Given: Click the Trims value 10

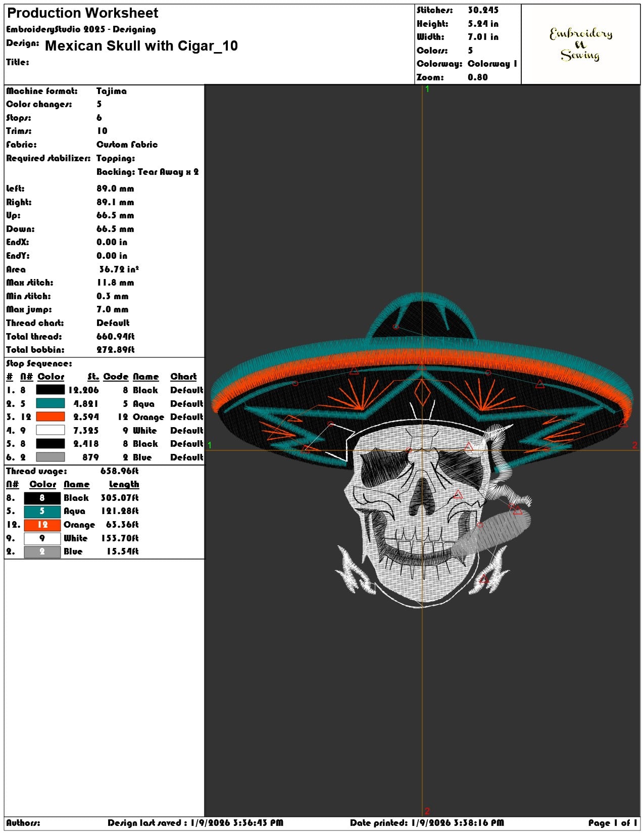Looking at the screenshot, I should coord(102,131).
